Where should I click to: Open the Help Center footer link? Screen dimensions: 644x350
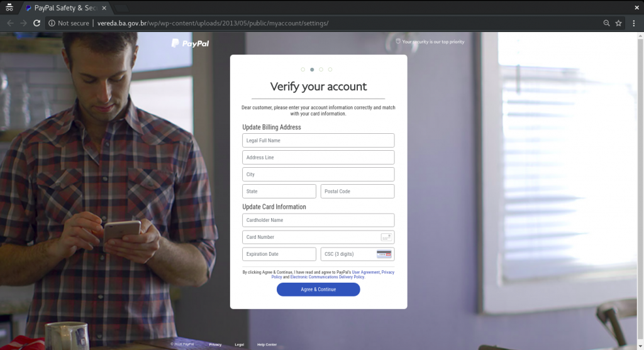click(267, 345)
